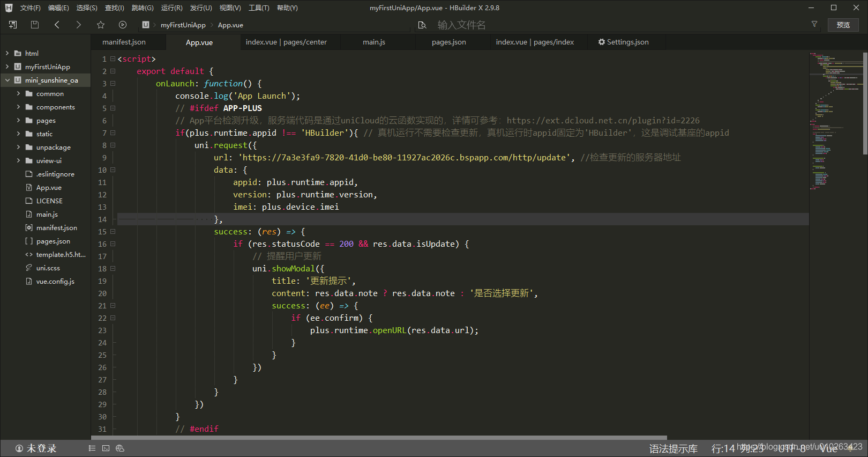868x457 pixels.
Task: Open the Settings.json gear tab icon
Action: point(602,42)
